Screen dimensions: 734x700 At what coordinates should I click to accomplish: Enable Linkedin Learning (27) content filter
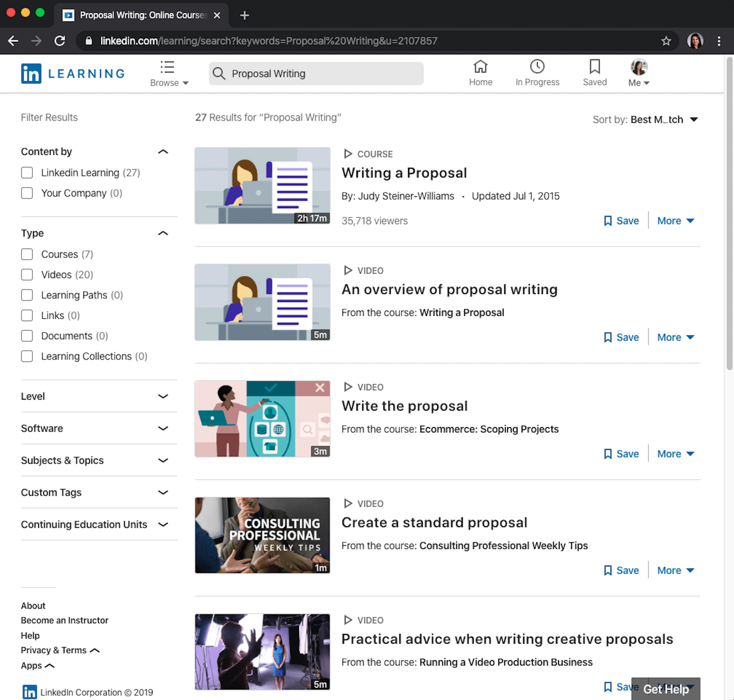[27, 173]
